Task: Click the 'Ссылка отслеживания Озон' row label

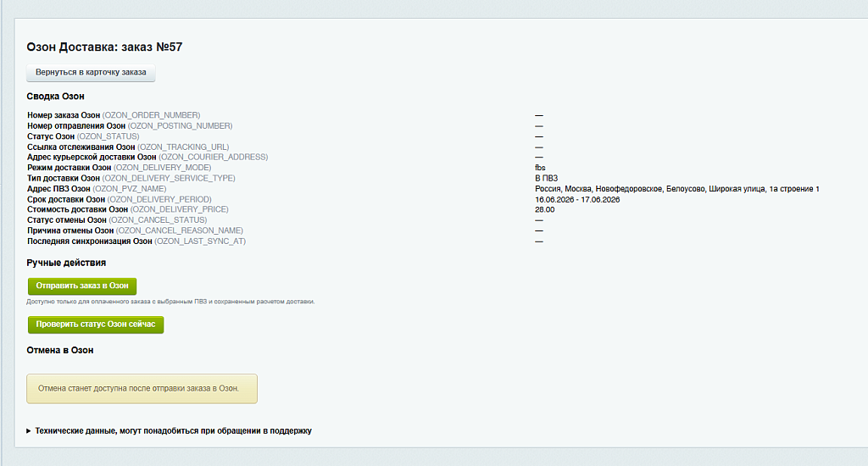Action: tap(81, 147)
